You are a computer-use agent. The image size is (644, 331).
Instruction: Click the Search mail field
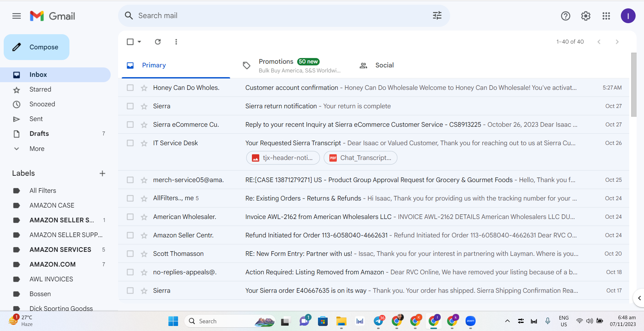pyautogui.click(x=284, y=16)
